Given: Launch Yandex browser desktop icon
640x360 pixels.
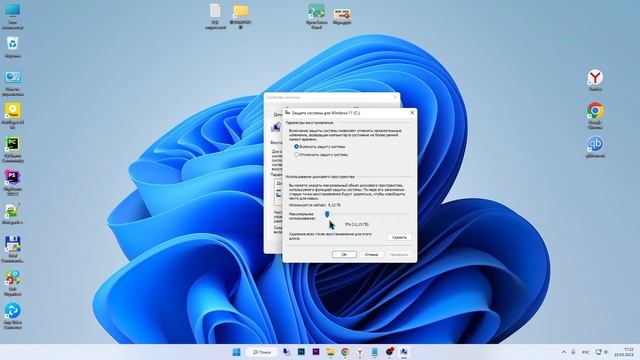Looking at the screenshot, I should [595, 80].
